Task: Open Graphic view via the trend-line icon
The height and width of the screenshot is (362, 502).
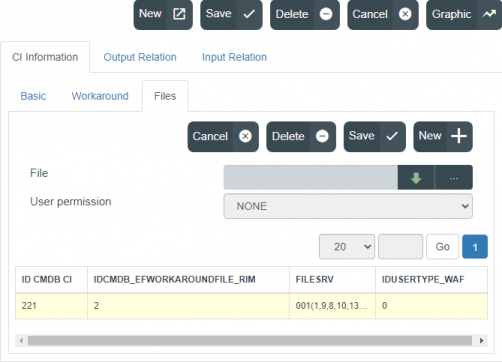Action: pos(489,14)
